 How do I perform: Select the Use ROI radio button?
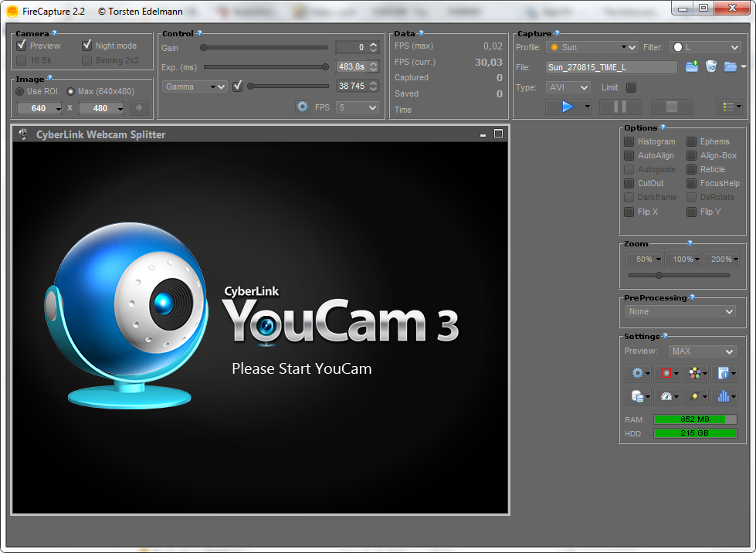pos(21,91)
